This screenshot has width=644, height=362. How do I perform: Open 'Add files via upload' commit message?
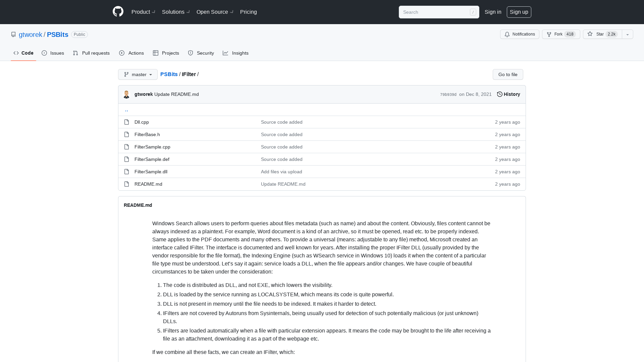tap(281, 172)
